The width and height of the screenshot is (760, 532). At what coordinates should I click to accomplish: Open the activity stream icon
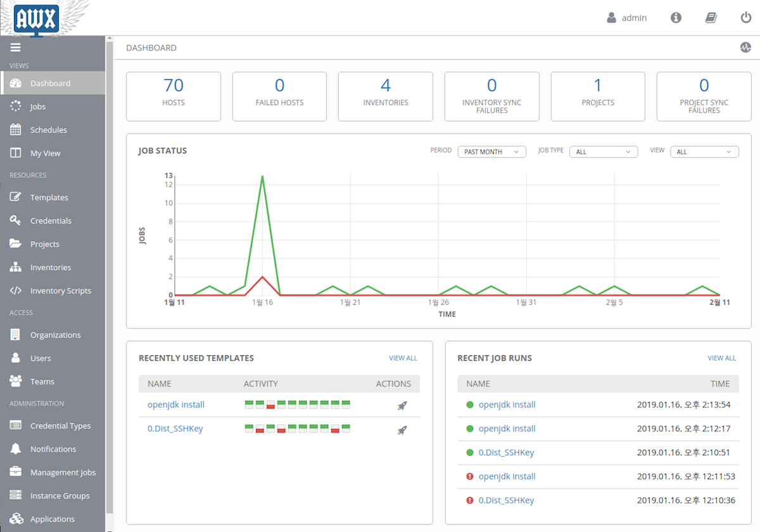click(745, 47)
